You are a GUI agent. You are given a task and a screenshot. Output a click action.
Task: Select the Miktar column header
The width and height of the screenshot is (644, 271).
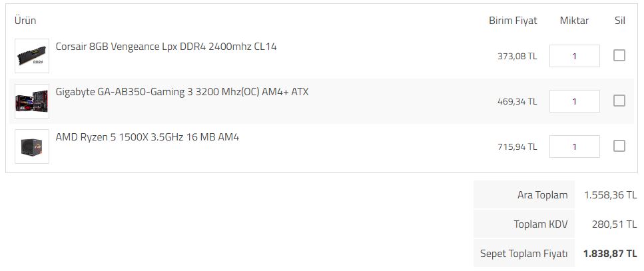[x=574, y=21]
